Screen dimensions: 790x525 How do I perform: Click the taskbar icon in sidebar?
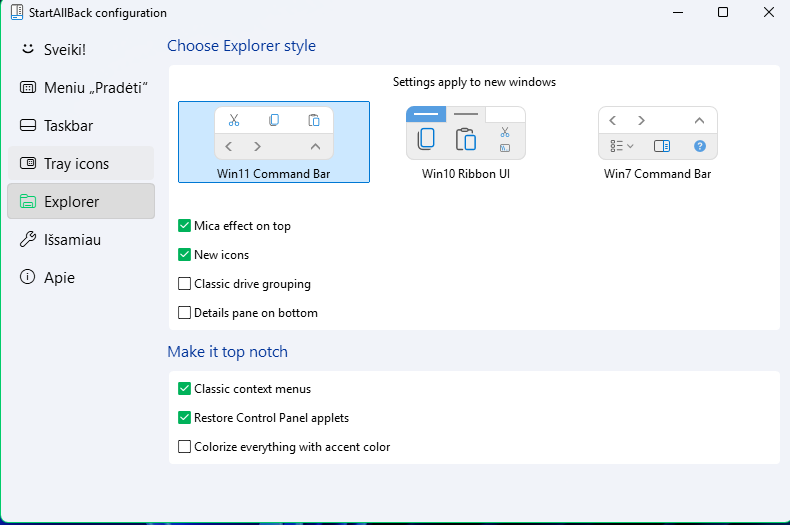(28, 125)
